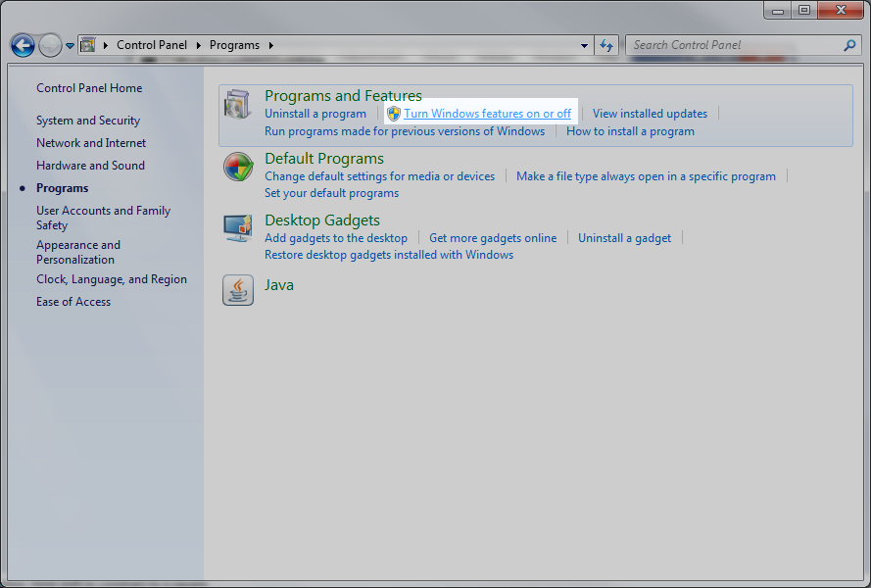Click the search magnifier icon
This screenshot has height=588, width=871.
pos(849,46)
